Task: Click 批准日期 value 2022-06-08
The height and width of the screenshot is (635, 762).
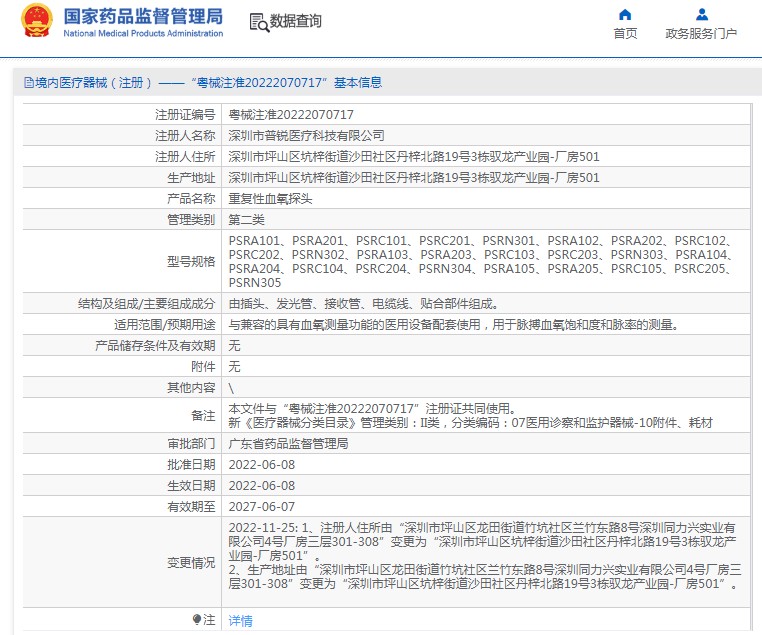Action: (262, 465)
